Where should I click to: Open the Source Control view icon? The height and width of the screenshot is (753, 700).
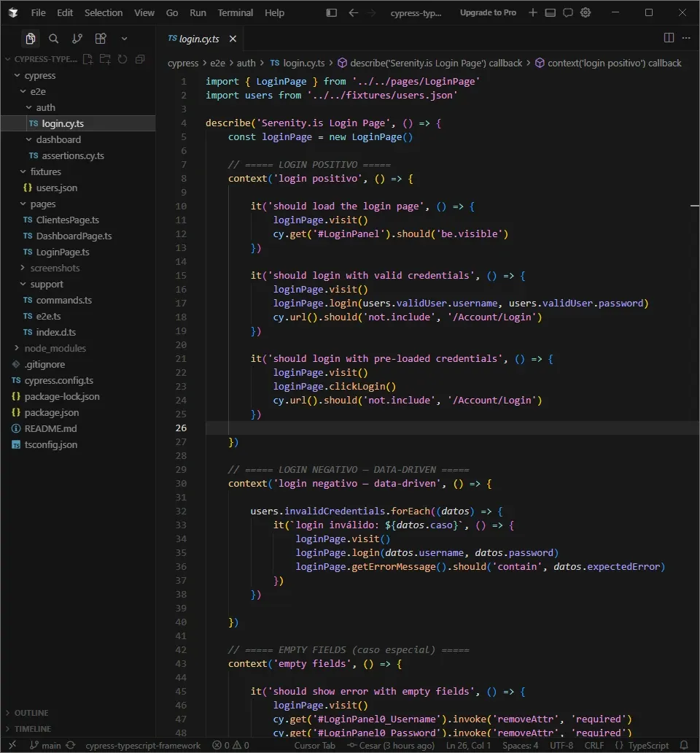coord(77,39)
